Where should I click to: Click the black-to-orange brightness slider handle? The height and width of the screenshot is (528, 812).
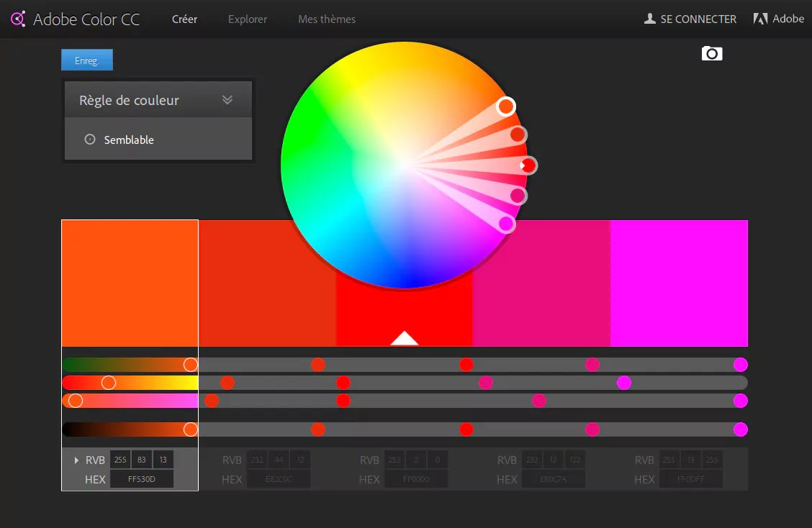click(x=191, y=429)
